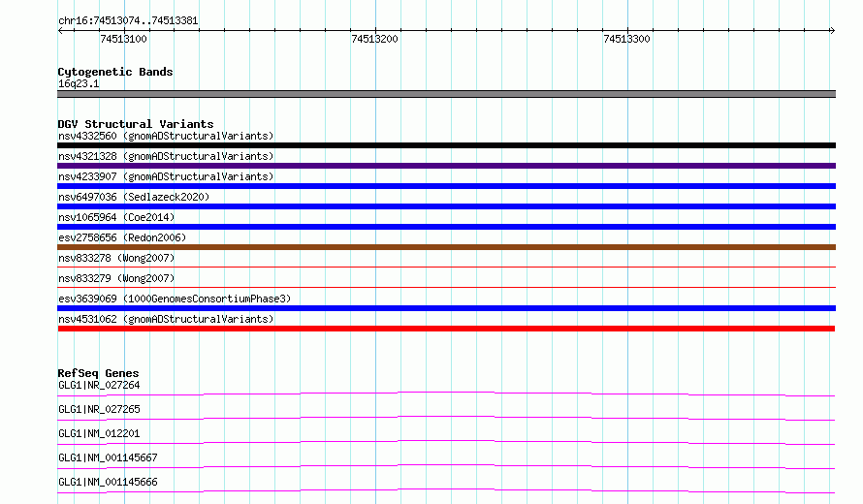Image resolution: width=863 pixels, height=504 pixels.
Task: Click the nsv4332560 variant label
Action: pos(166,136)
